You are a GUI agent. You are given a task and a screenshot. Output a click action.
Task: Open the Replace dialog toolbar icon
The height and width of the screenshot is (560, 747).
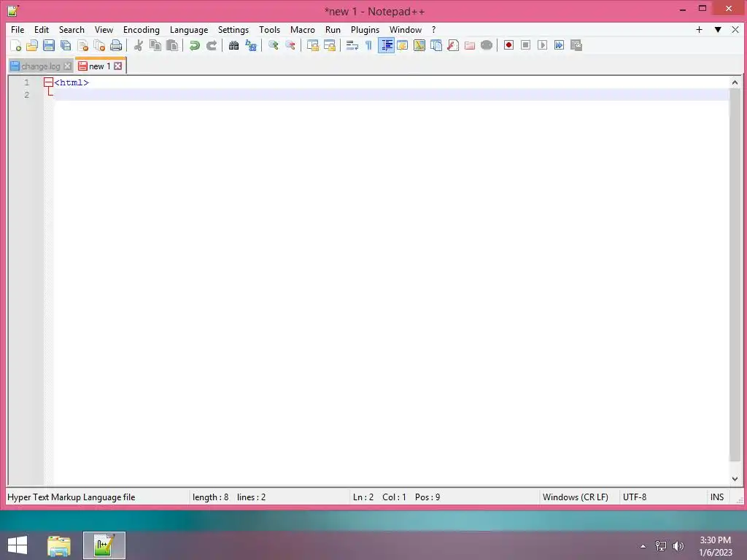click(251, 45)
